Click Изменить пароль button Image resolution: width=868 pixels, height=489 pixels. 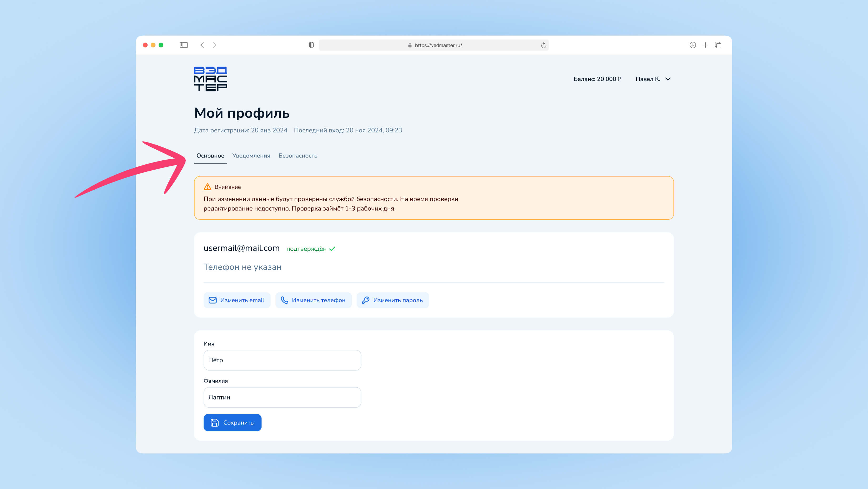pyautogui.click(x=392, y=300)
